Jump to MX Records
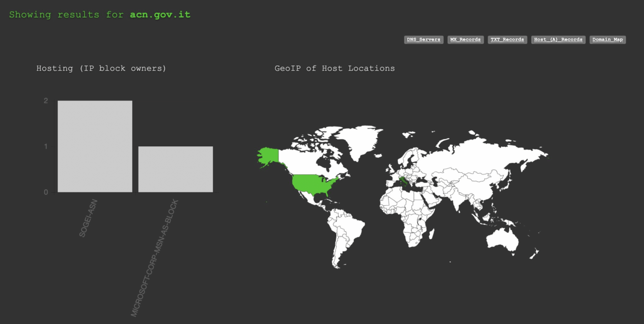This screenshot has width=644, height=324. coord(465,40)
